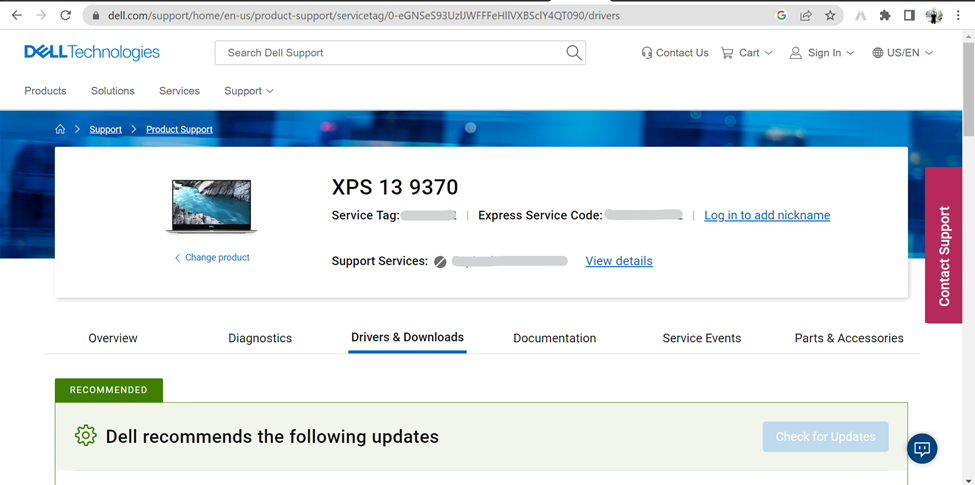This screenshot has height=485, width=975.
Task: Click the gear icon beside Dell recommends
Action: click(x=85, y=436)
